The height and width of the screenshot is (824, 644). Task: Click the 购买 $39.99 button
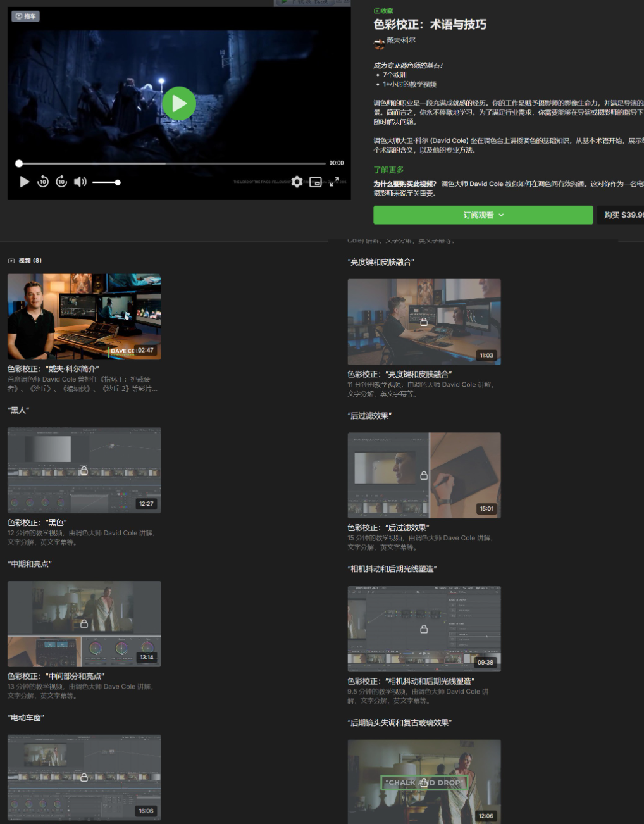tap(621, 215)
